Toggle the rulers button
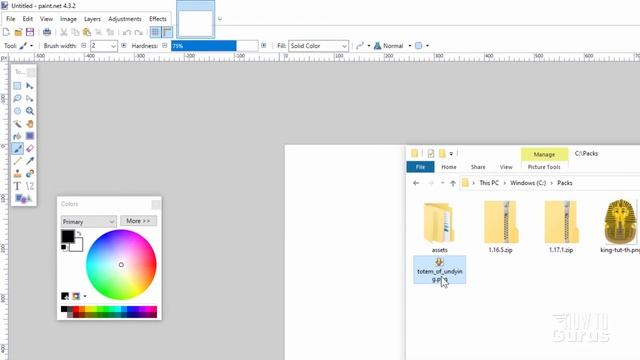The image size is (640, 360). pyautogui.click(x=167, y=32)
